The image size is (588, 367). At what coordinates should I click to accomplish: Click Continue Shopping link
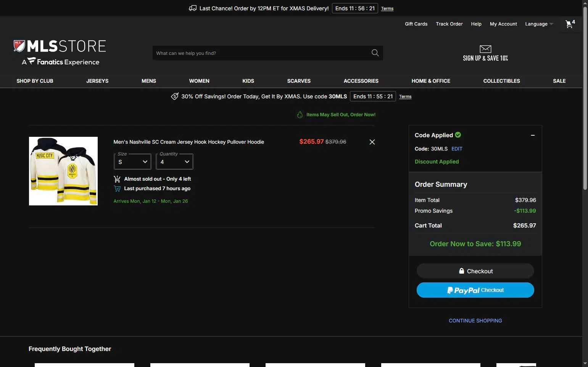point(475,321)
